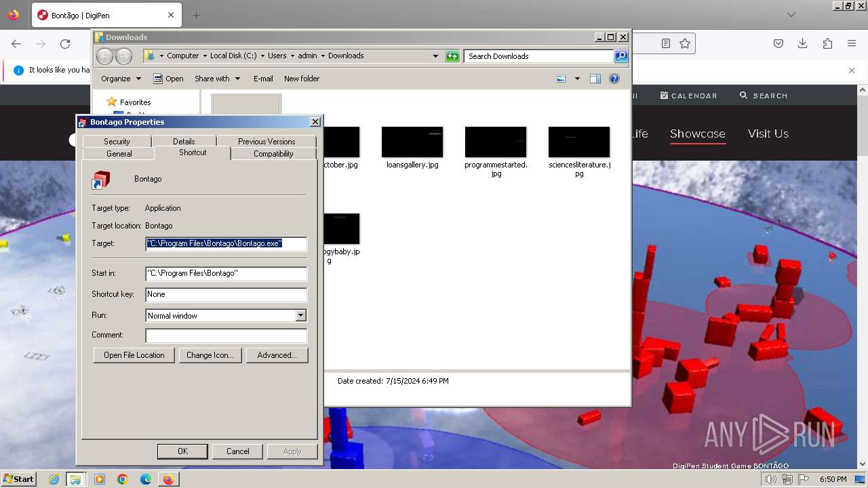Image resolution: width=868 pixels, height=488 pixels.
Task: Go forward in Explorer Downloads window
Action: (123, 56)
